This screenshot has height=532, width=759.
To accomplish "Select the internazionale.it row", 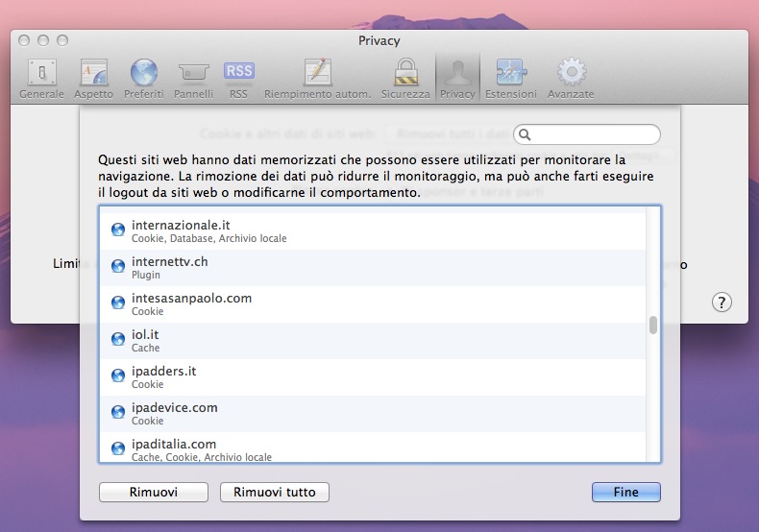I will (372, 231).
